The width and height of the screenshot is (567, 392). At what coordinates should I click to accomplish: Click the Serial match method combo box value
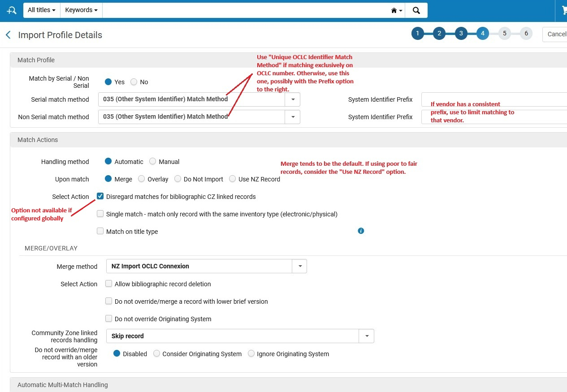pos(191,99)
